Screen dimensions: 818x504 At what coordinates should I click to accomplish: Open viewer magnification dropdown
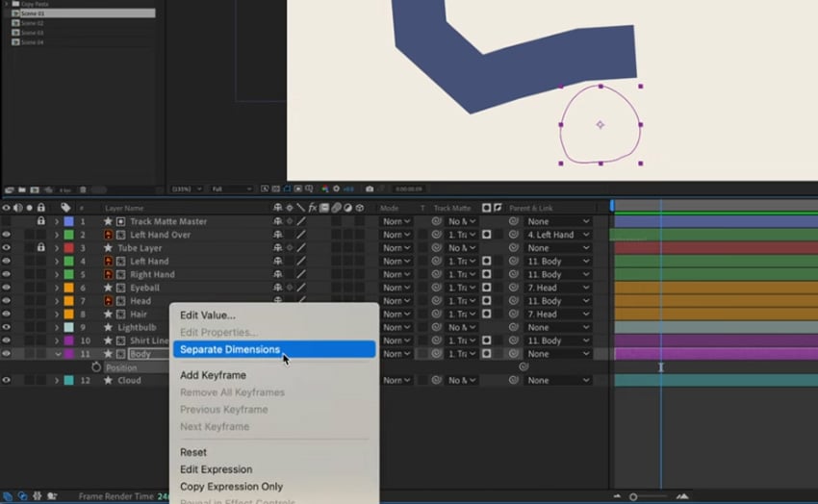coord(187,189)
